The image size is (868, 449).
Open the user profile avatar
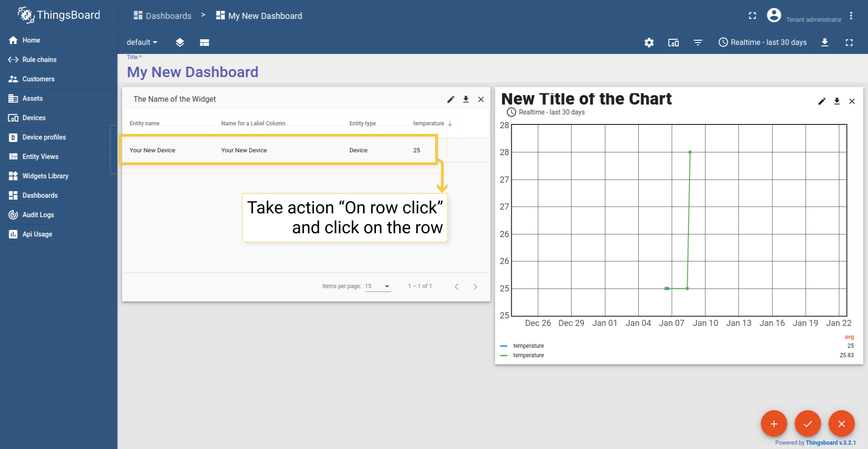pyautogui.click(x=774, y=16)
